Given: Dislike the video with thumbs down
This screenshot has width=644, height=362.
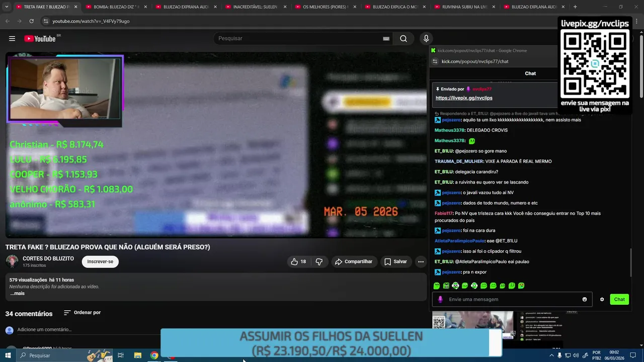Looking at the screenshot, I should coord(319,261).
